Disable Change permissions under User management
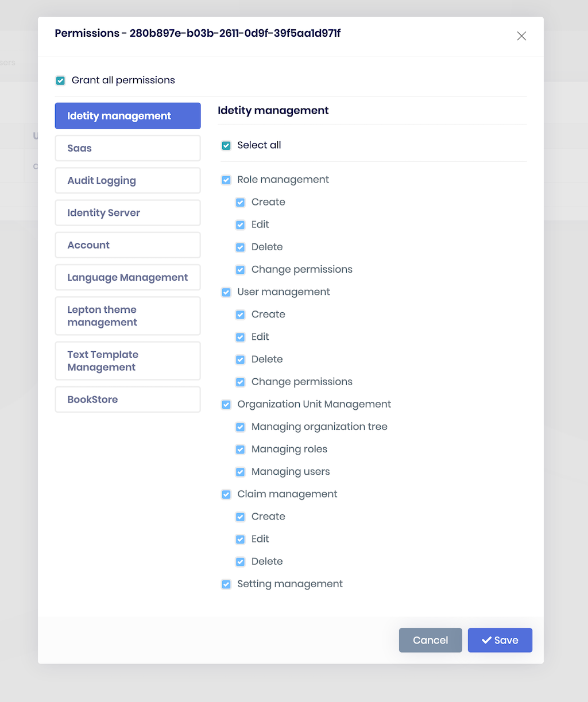The image size is (588, 702). (240, 382)
